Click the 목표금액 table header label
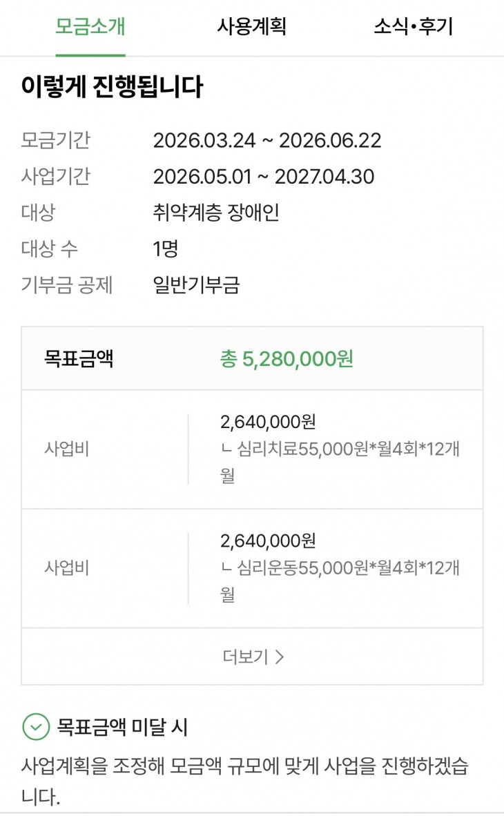This screenshot has height=816, width=504. 79,359
